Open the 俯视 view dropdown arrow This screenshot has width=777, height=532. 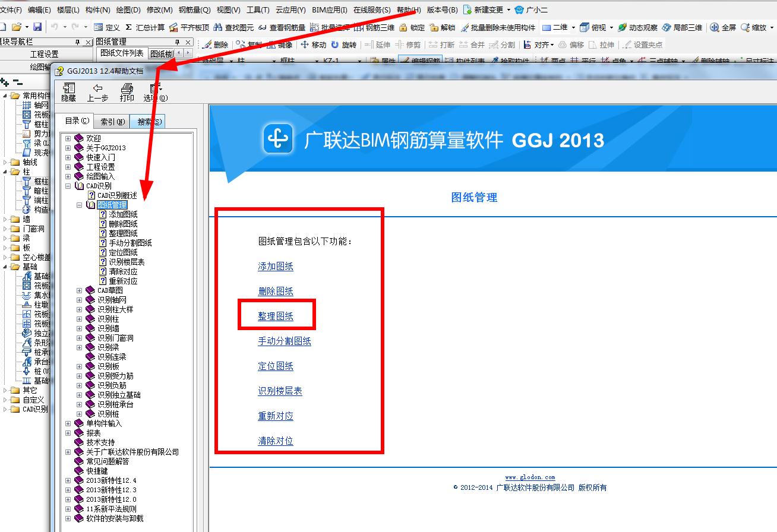pos(610,27)
